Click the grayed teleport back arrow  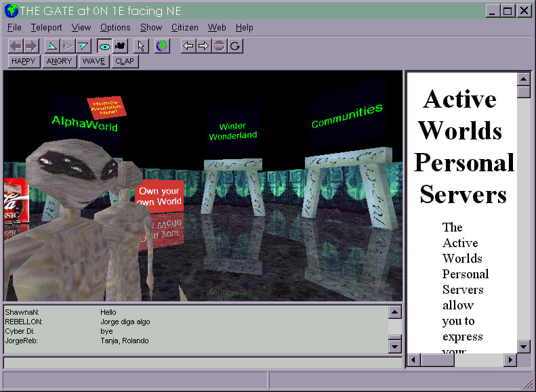(16, 46)
